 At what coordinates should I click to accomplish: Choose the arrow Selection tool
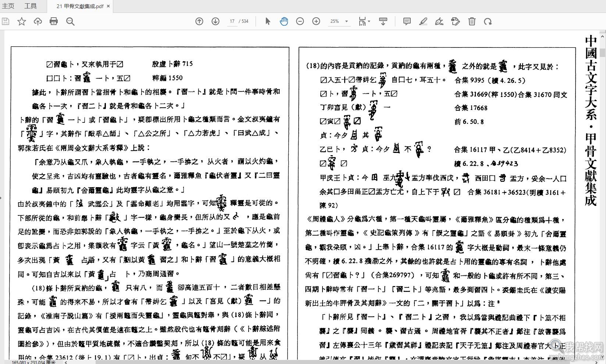[268, 21]
